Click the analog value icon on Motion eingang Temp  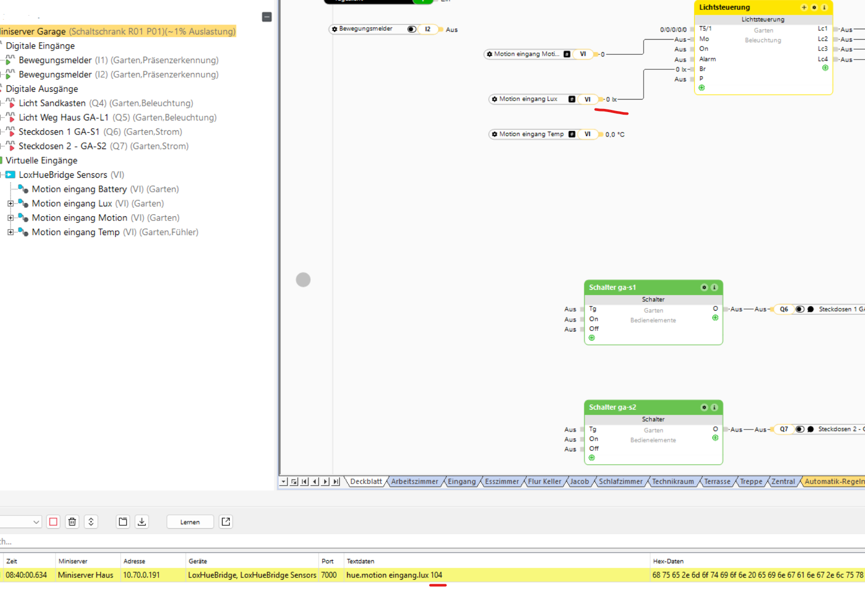572,134
